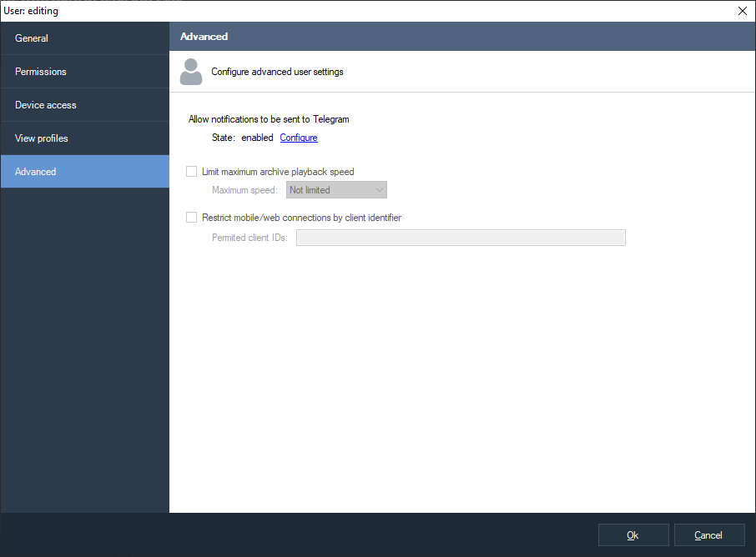Viewport: 756px width, 557px height.
Task: Click the 'User: editing' title bar
Action: [x=334, y=11]
